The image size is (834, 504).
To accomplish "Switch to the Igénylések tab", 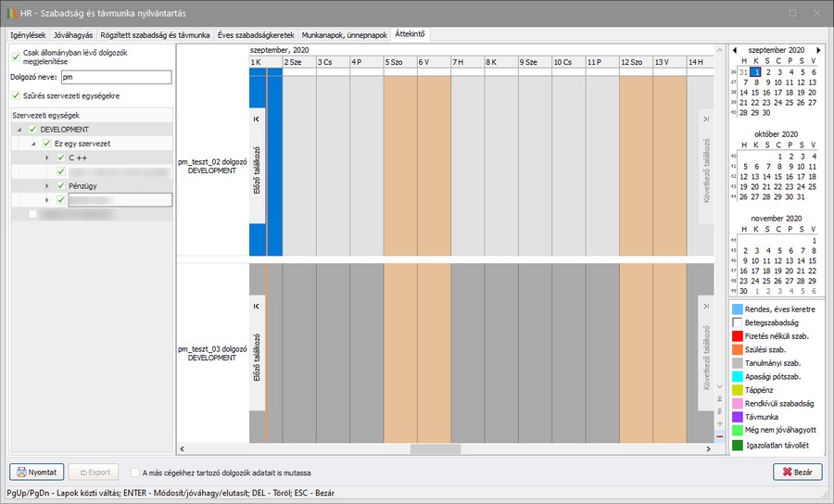I will [28, 34].
